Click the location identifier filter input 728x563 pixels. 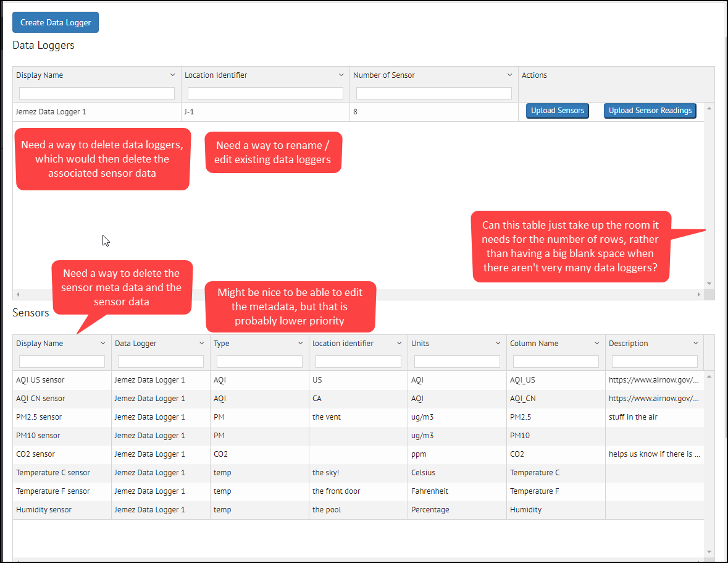point(358,361)
